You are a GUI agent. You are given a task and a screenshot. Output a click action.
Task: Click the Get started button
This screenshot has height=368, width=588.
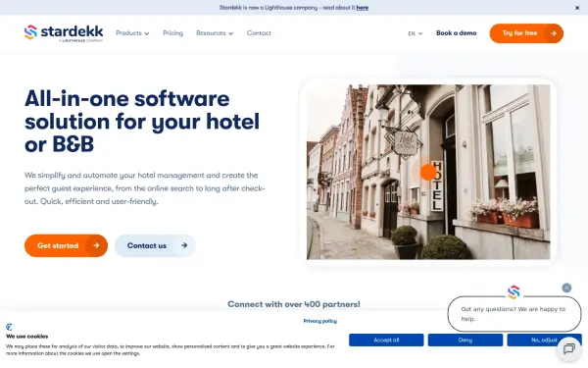pos(66,245)
